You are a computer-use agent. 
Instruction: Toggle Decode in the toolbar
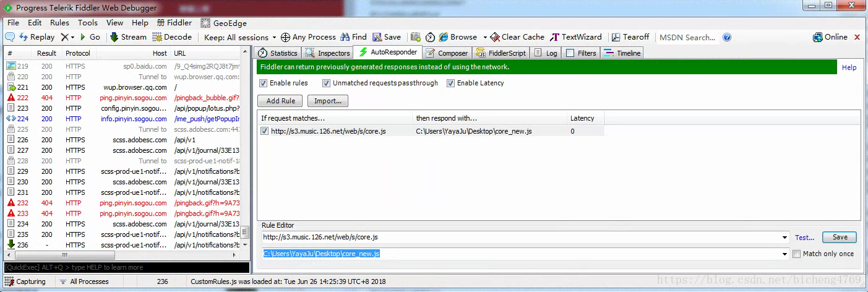click(173, 37)
